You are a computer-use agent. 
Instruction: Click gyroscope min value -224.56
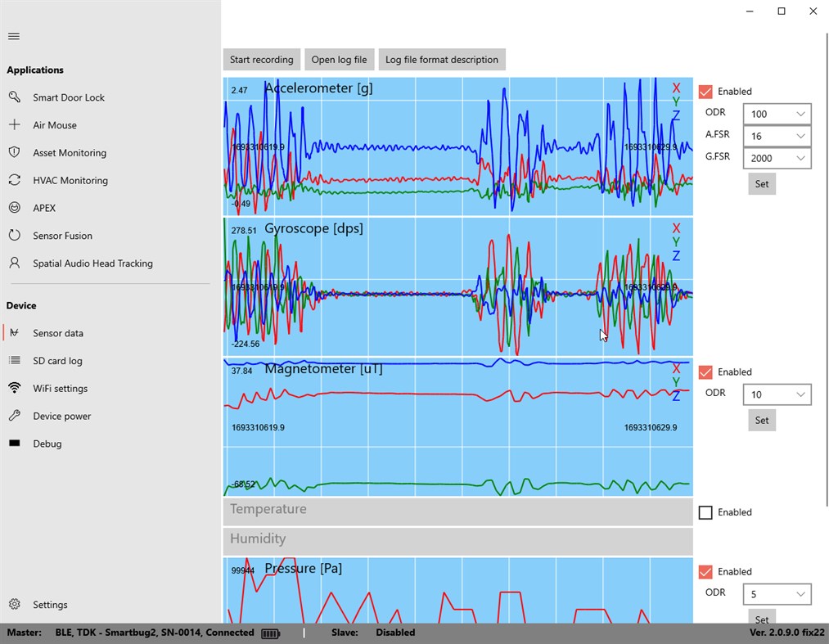[246, 344]
